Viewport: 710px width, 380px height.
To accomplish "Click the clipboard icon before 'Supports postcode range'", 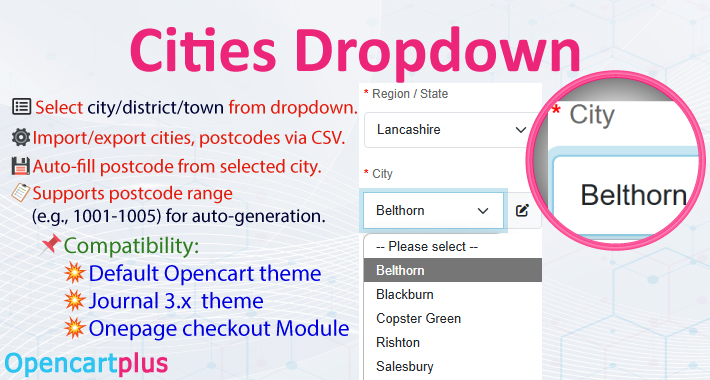I will (20, 193).
